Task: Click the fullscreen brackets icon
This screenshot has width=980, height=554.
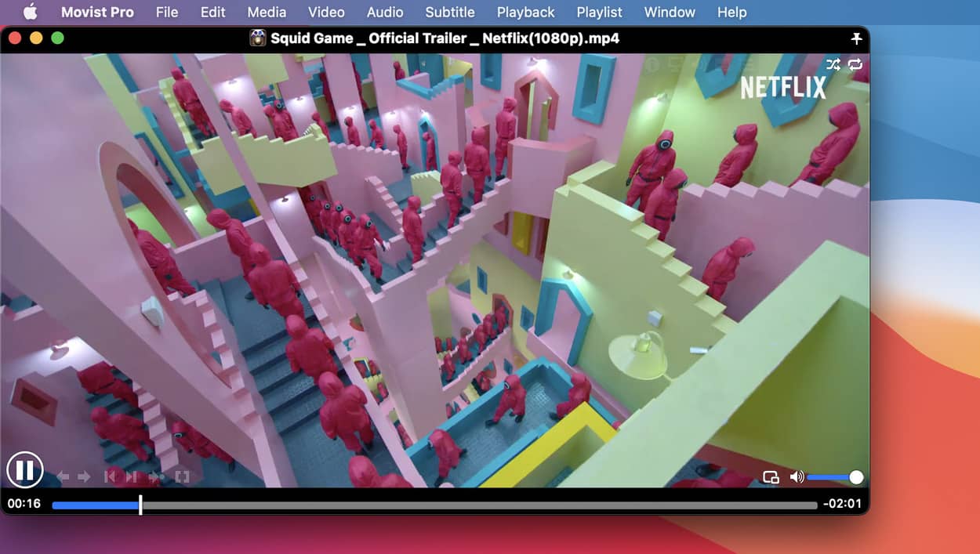Action: coord(182,476)
